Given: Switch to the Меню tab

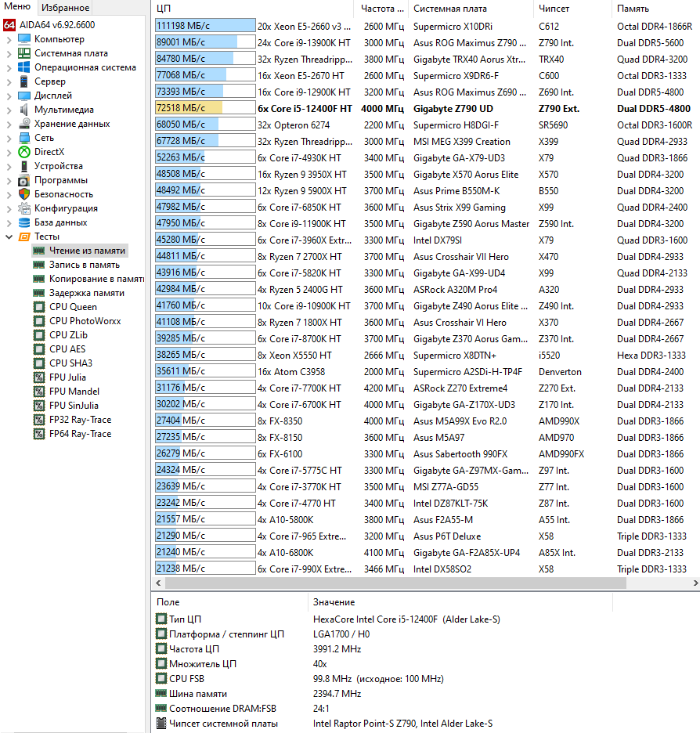Looking at the screenshot, I should coord(17,6).
